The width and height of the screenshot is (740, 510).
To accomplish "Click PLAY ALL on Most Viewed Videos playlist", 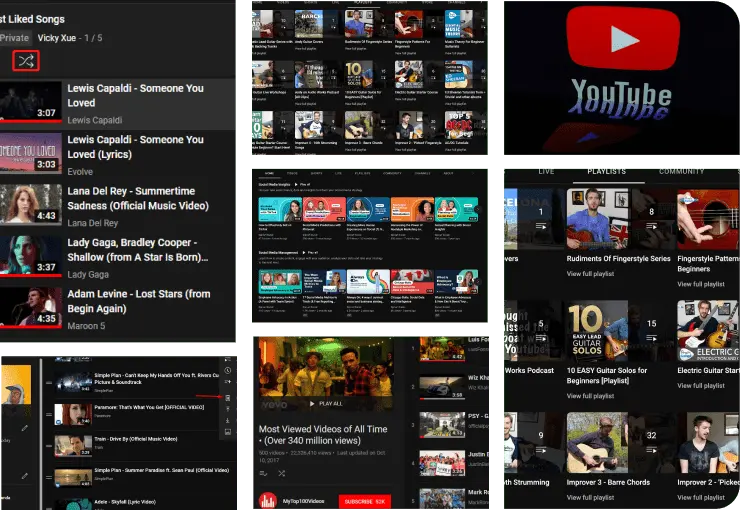I will (x=326, y=404).
